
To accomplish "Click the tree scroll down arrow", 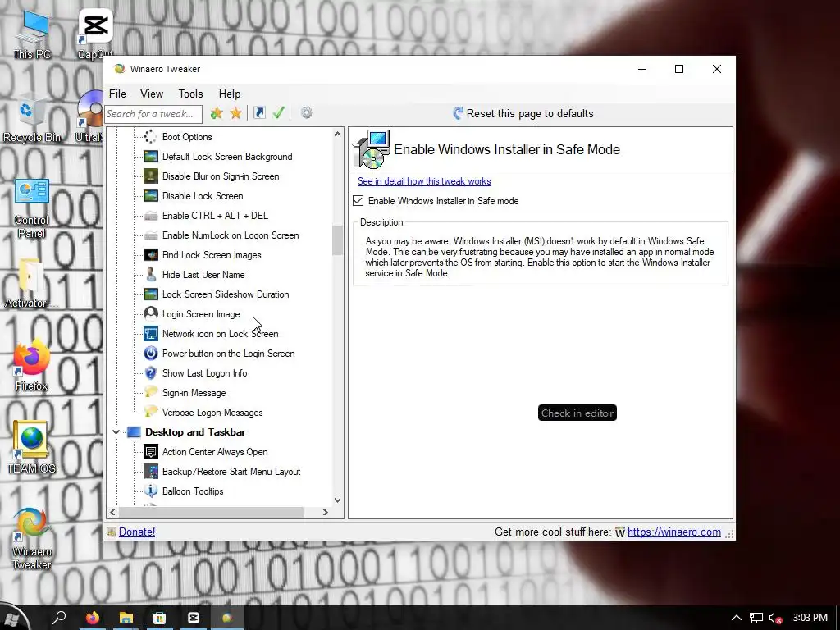I will (x=337, y=500).
